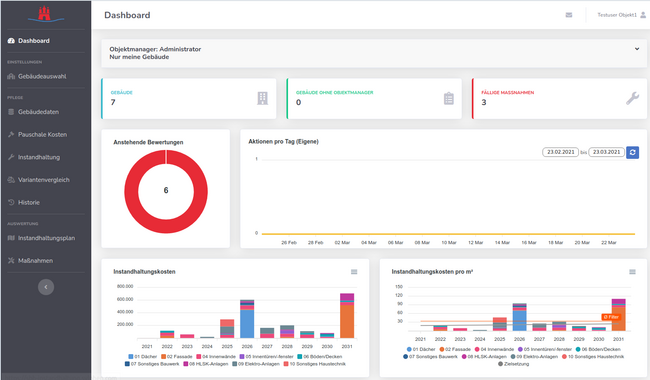Toggle 09 Elektro-Anlagen in Instandhaltungskosten legend
Screen dimensions: 650x380
click(256, 364)
